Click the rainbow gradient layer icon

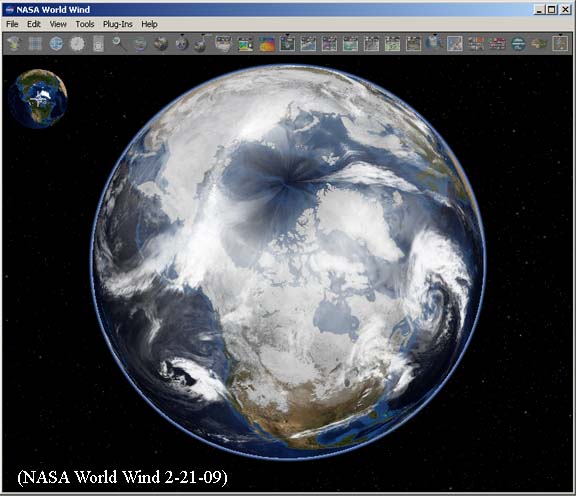coord(267,44)
